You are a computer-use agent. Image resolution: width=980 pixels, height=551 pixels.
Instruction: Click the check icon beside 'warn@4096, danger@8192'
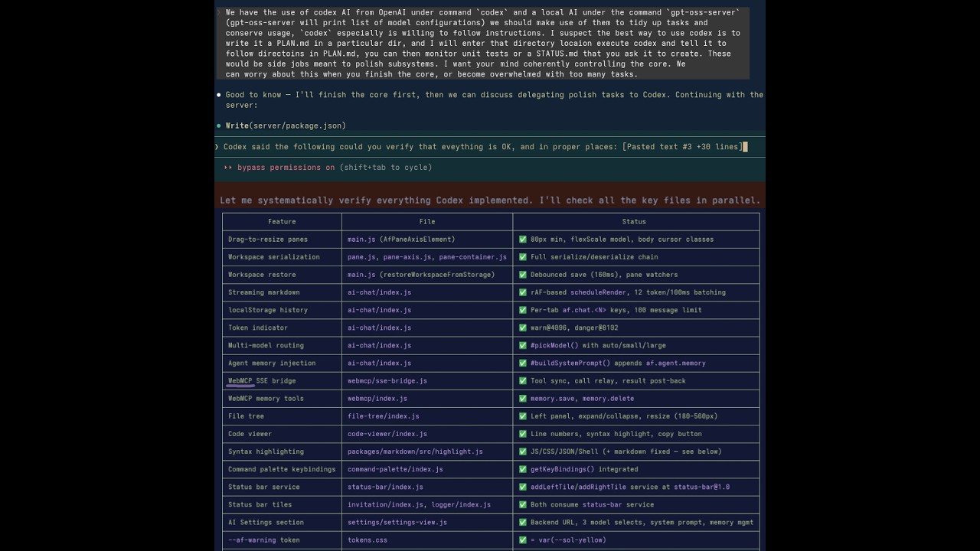pos(523,327)
